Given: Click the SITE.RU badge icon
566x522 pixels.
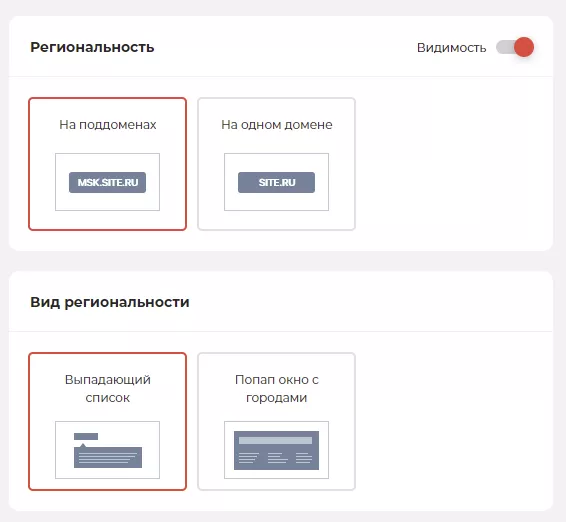Looking at the screenshot, I should tap(277, 182).
